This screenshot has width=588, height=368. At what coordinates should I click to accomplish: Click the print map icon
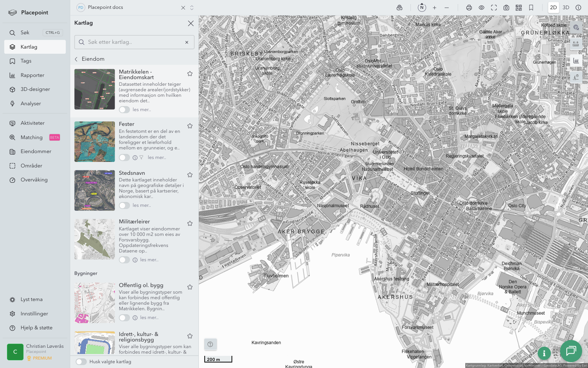tap(469, 8)
